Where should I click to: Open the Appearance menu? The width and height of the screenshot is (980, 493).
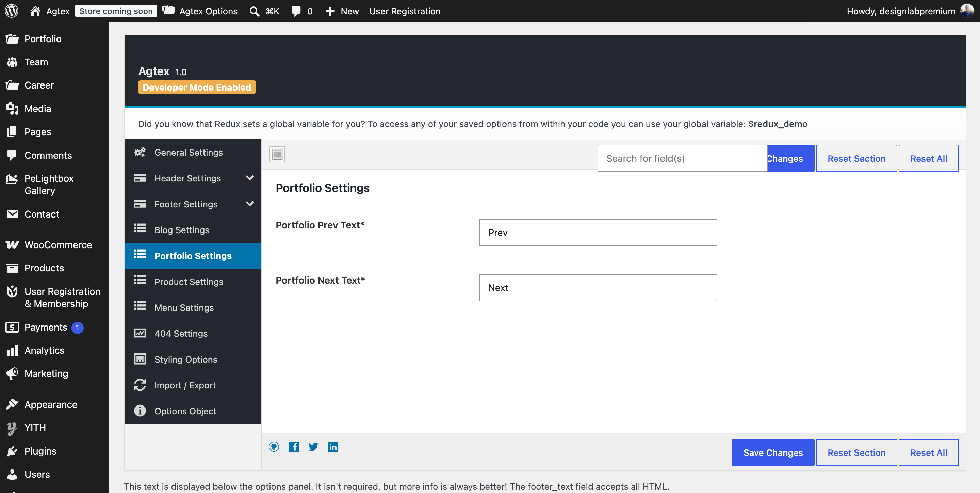[54, 404]
